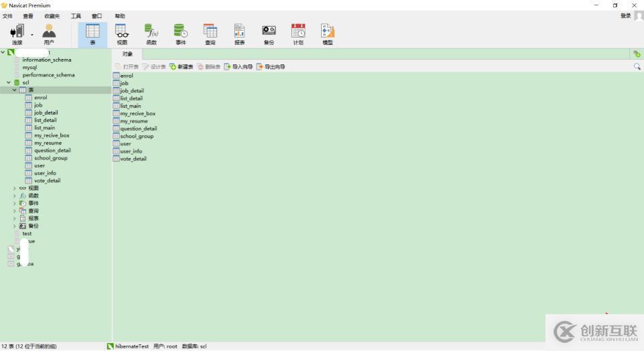Click the 导出向导 export wizard button
This screenshot has height=351, width=644.
click(271, 66)
